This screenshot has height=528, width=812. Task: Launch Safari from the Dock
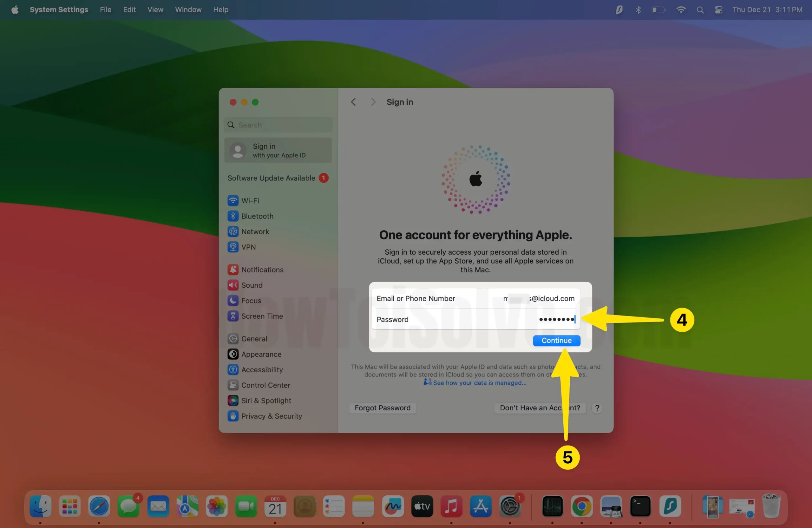coord(99,506)
